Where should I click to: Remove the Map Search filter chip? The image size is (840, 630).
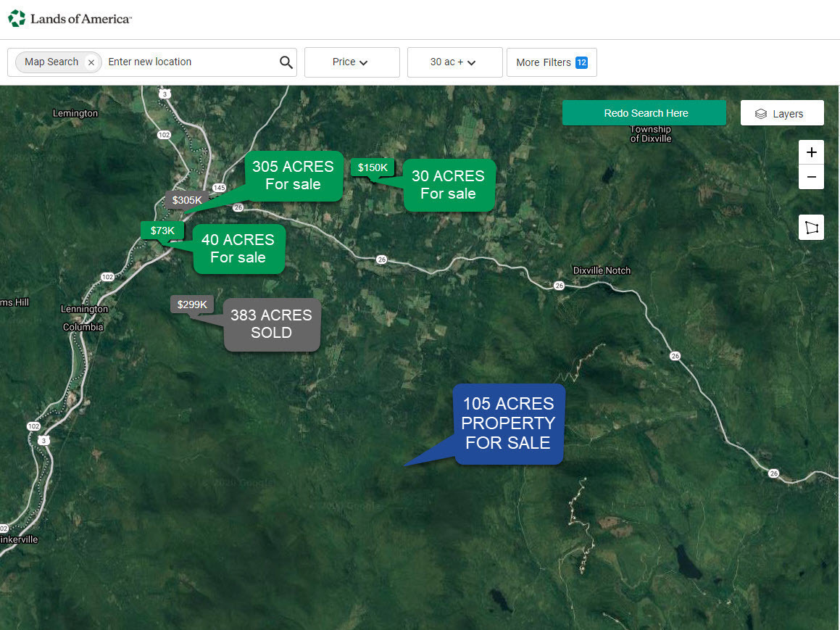tap(91, 62)
